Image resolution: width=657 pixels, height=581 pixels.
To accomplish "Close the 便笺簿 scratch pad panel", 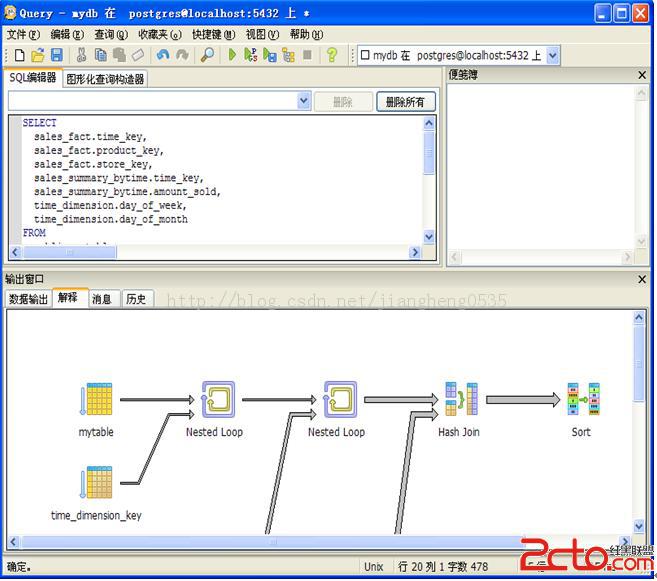I will click(x=642, y=75).
